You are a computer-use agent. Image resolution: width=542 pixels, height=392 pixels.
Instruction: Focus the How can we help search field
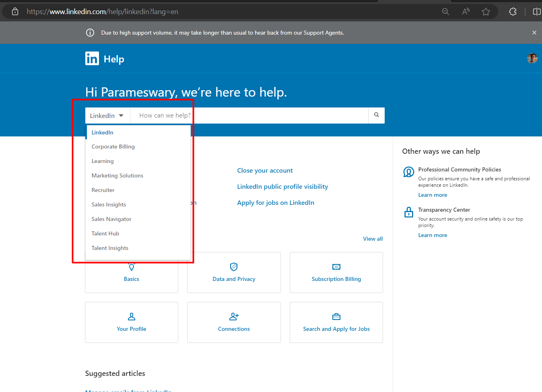pos(249,116)
